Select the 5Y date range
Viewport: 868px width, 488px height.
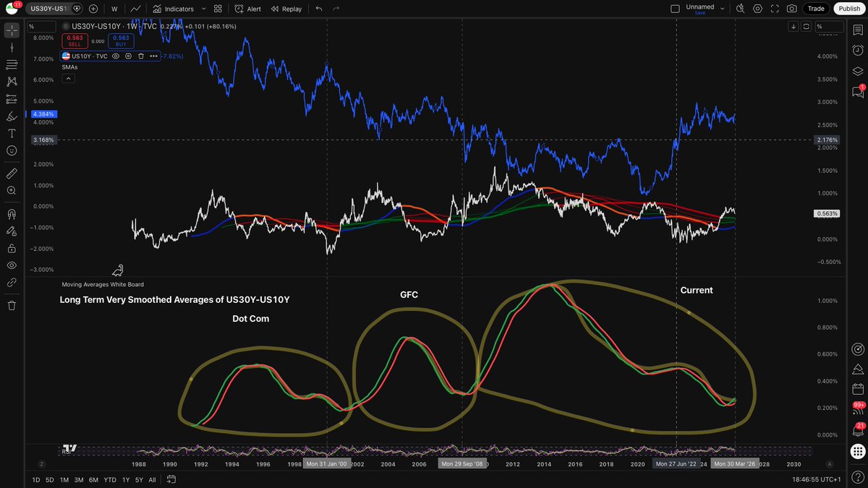(139, 479)
